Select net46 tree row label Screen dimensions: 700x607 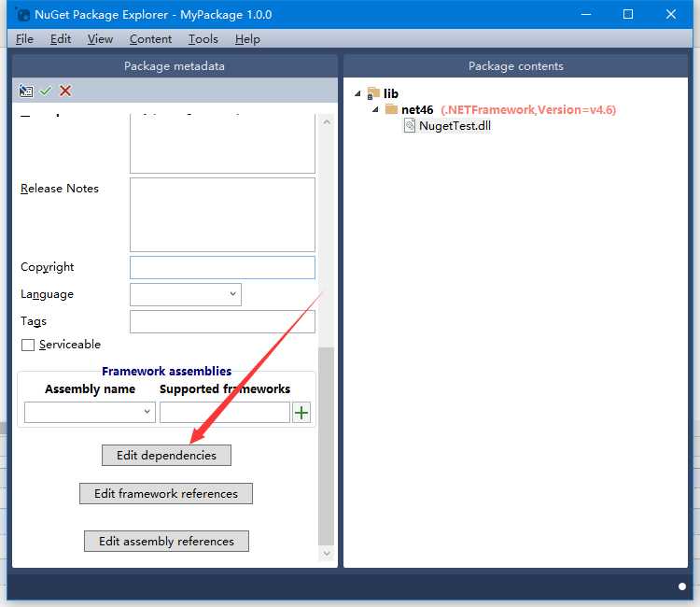(x=417, y=110)
